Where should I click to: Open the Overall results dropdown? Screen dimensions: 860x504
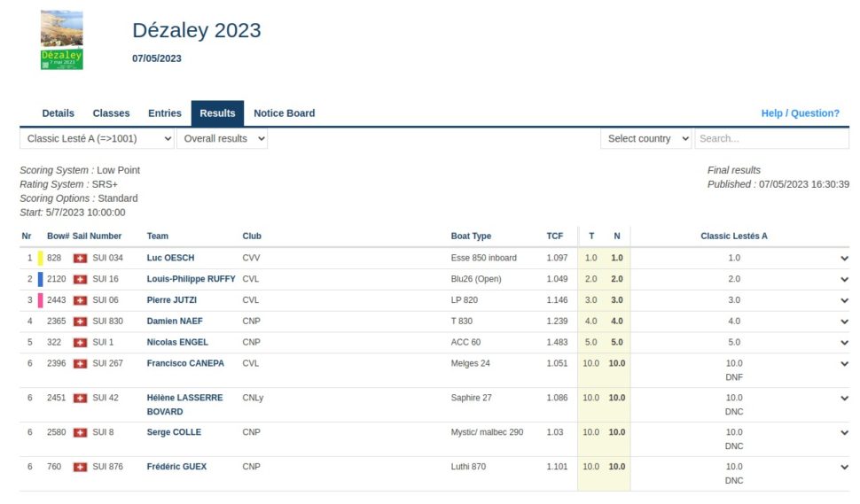[x=222, y=139]
